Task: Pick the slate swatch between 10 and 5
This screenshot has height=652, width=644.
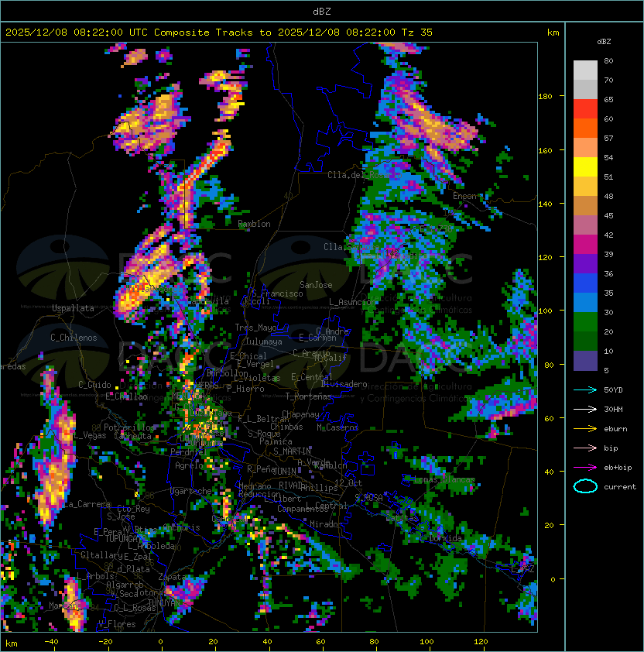Action: pyautogui.click(x=585, y=361)
